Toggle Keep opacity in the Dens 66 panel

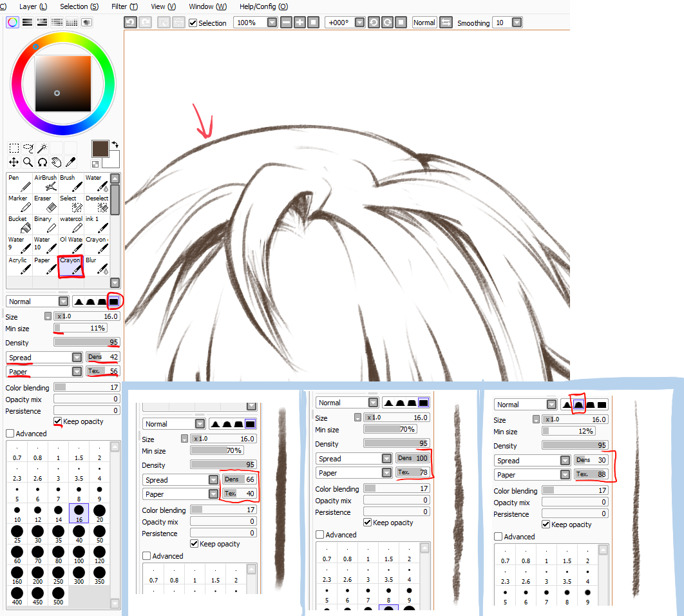click(194, 544)
